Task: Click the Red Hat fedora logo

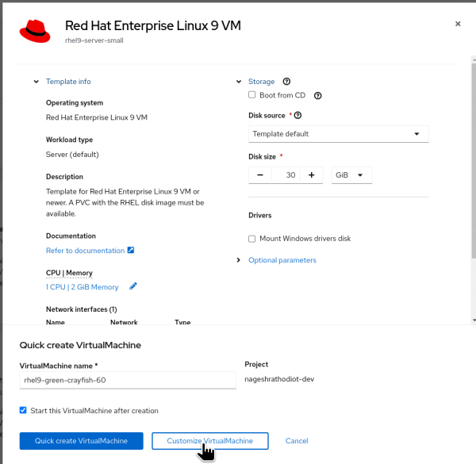Action: point(35,31)
